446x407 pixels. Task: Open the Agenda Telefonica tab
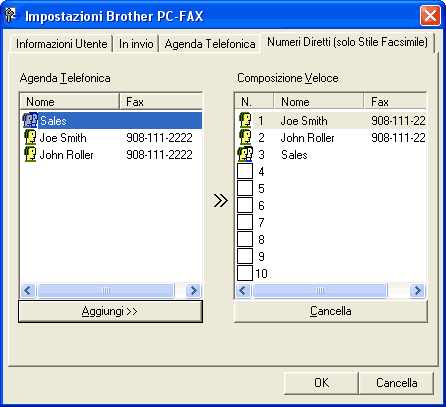click(x=210, y=44)
